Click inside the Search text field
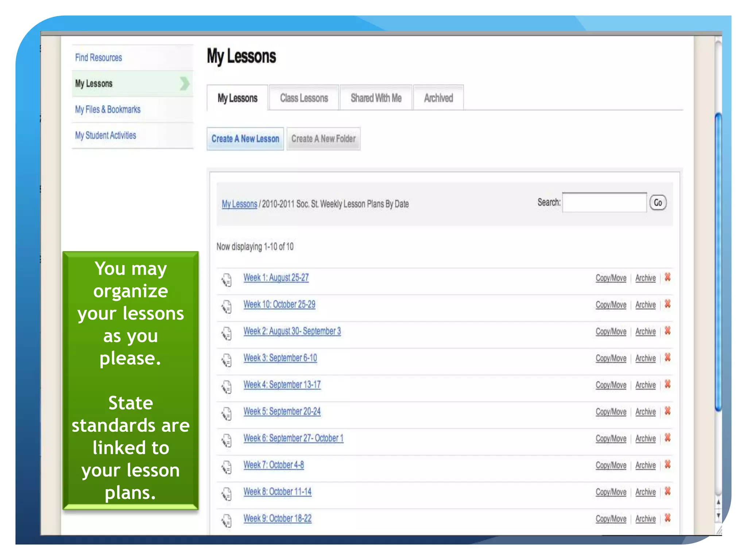The image size is (747, 560). pos(604,203)
